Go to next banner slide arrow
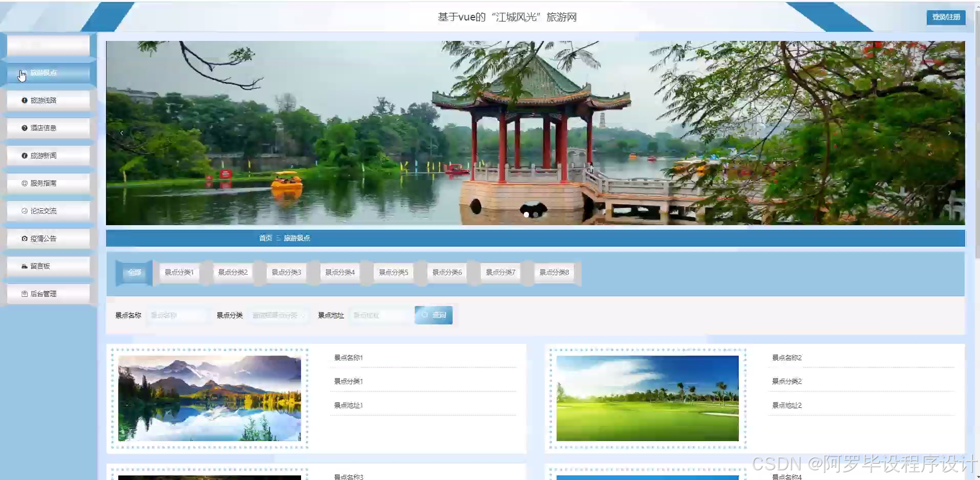The height and width of the screenshot is (480, 980). pos(949,133)
